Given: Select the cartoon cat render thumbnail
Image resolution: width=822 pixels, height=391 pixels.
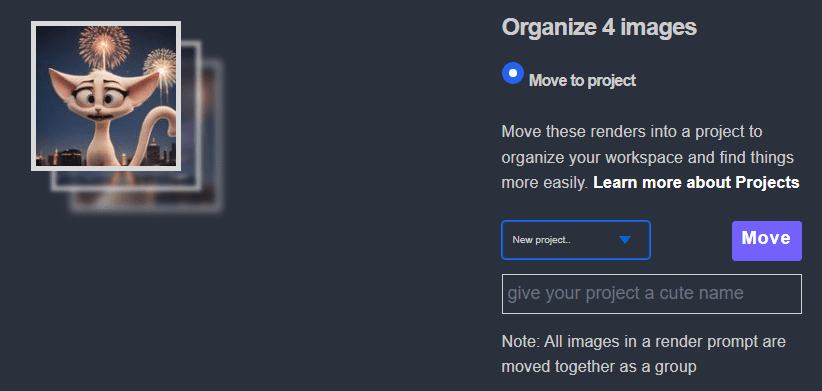Looking at the screenshot, I should coord(106,96).
